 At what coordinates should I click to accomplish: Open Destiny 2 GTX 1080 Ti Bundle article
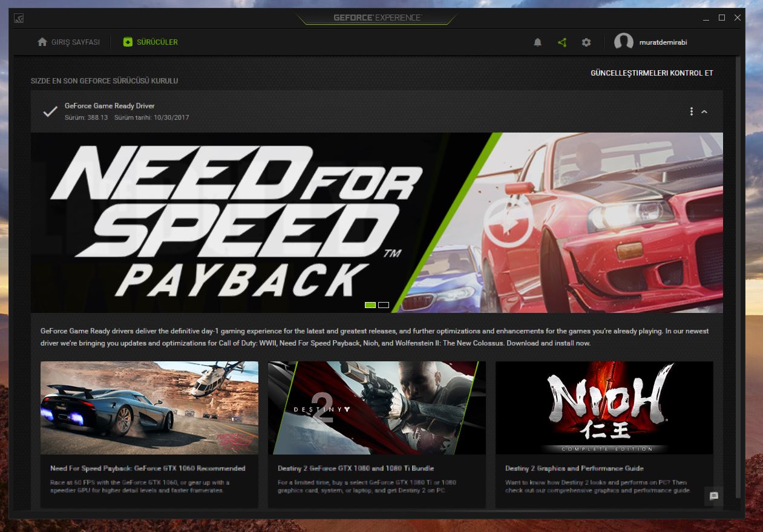pos(356,468)
